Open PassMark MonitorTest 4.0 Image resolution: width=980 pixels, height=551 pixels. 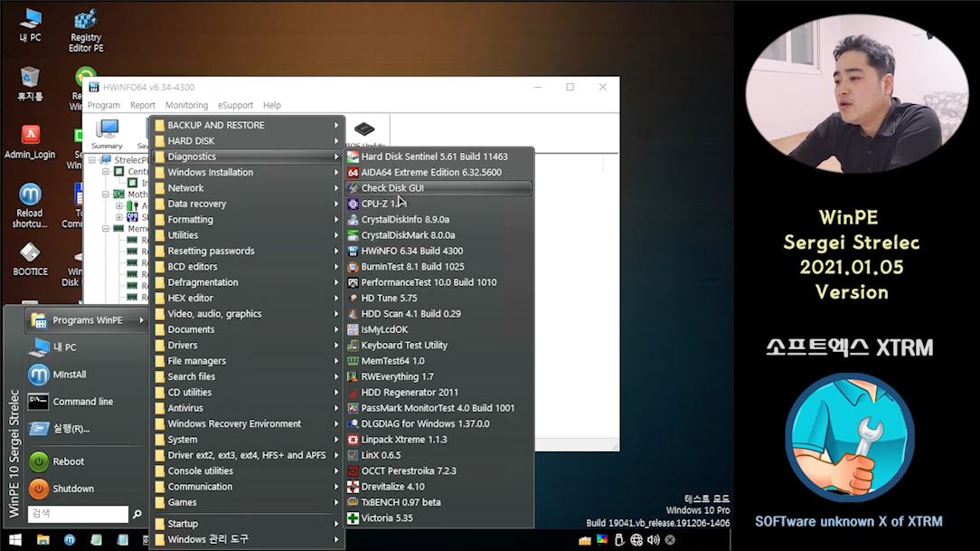tap(438, 408)
